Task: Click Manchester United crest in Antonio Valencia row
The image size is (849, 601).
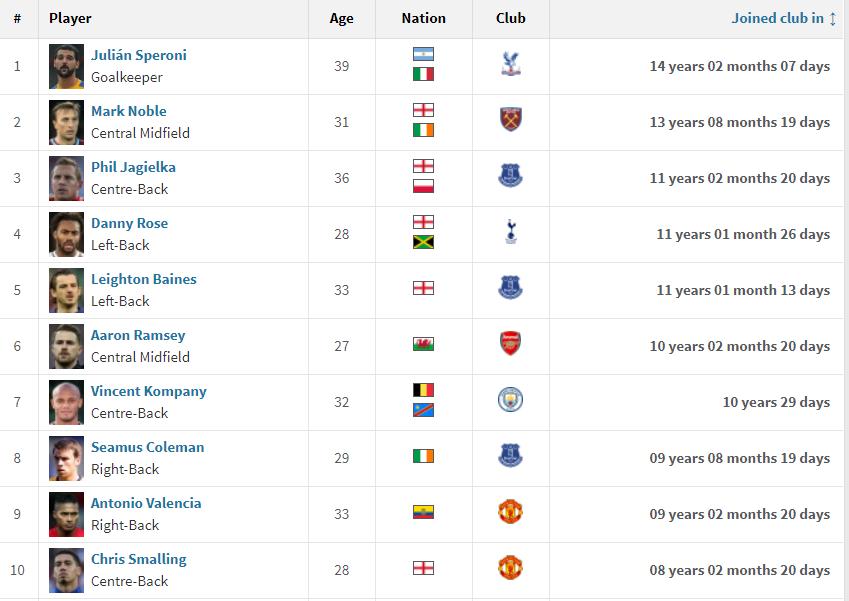Action: (511, 512)
